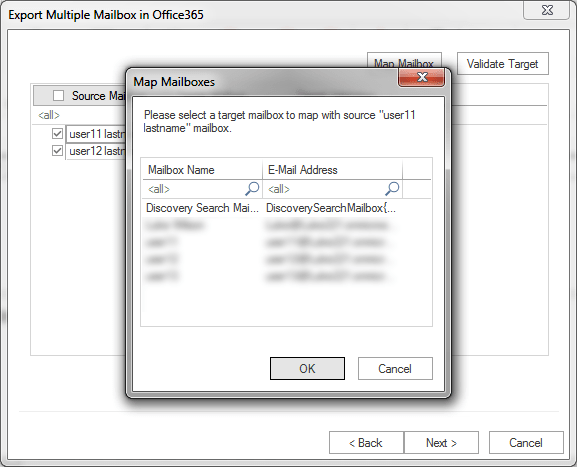Close the Map Mailboxes dialog
Viewport: 577px width, 467px height.
tap(422, 77)
